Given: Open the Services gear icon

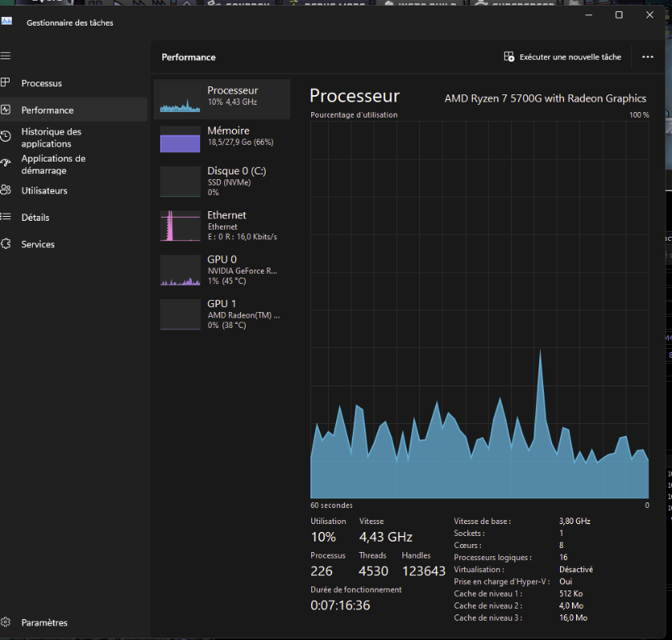Looking at the screenshot, I should pos(6,244).
